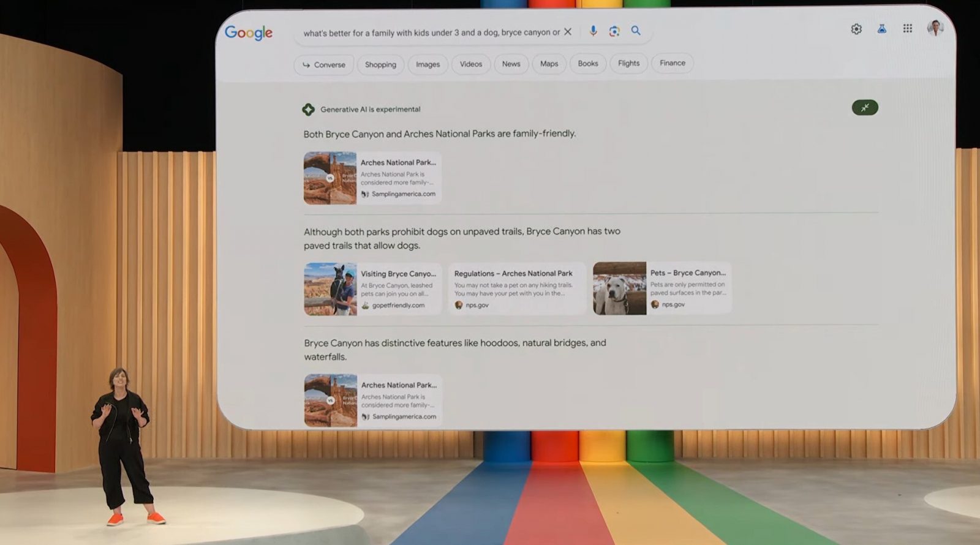Open the Converse chip
This screenshot has height=545, width=980.
coord(324,64)
